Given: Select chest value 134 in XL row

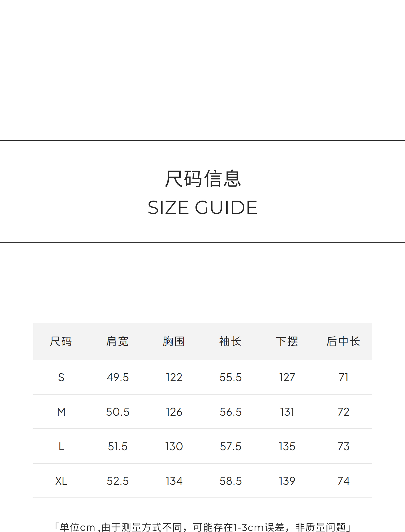Looking at the screenshot, I should pos(174,481).
